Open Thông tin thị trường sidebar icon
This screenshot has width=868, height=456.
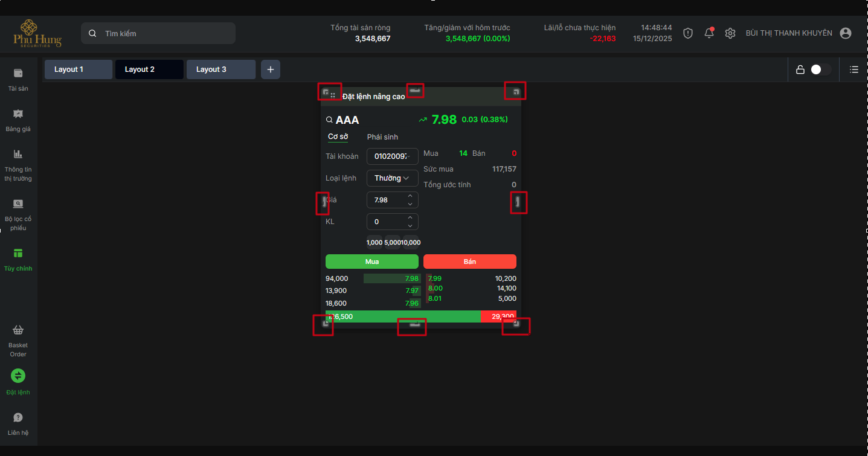[18, 155]
